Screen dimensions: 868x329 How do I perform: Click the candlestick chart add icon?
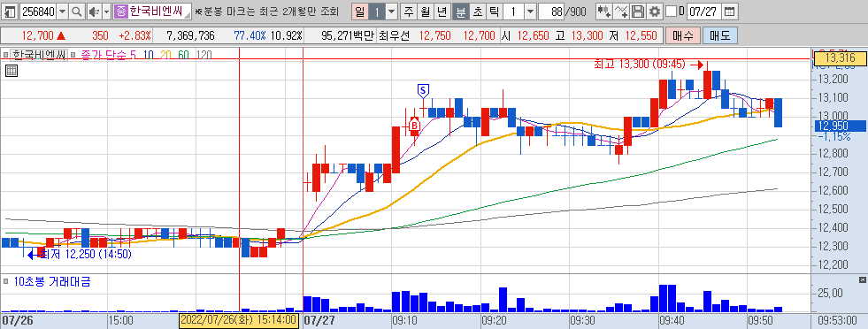point(604,11)
